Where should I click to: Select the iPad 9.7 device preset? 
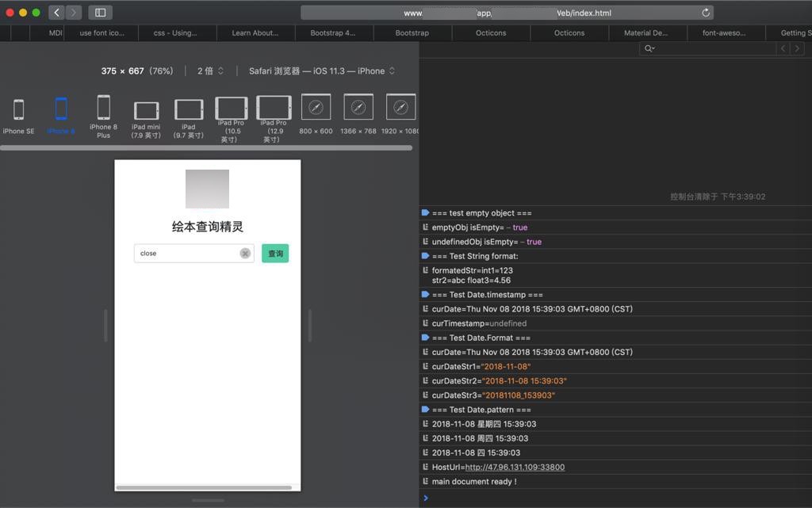189,119
